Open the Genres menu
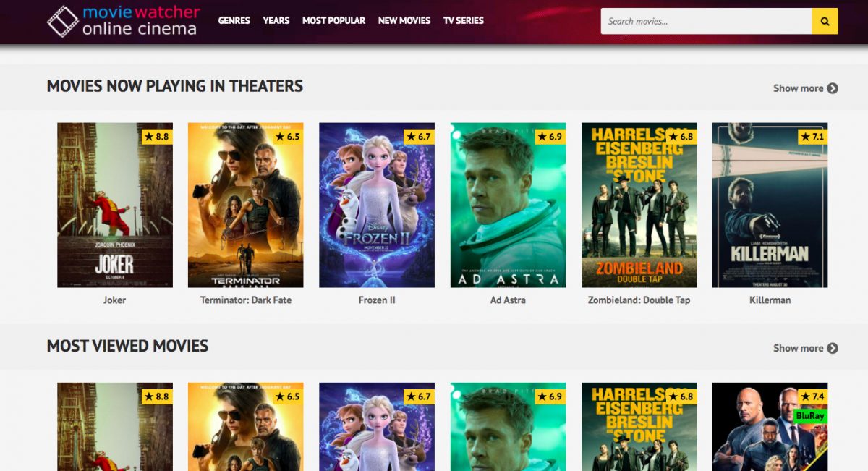 234,20
